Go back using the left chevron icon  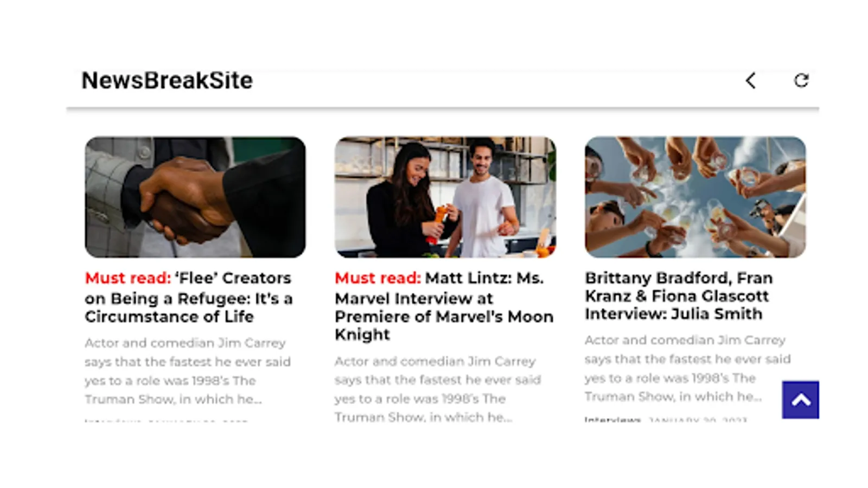(750, 81)
